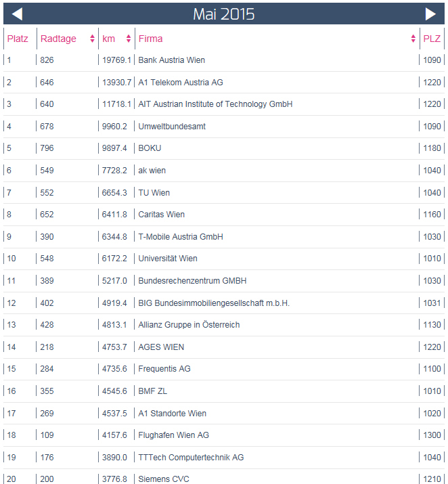Click the Umweltbundesamt company name
The width and height of the screenshot is (448, 484).
tap(172, 127)
